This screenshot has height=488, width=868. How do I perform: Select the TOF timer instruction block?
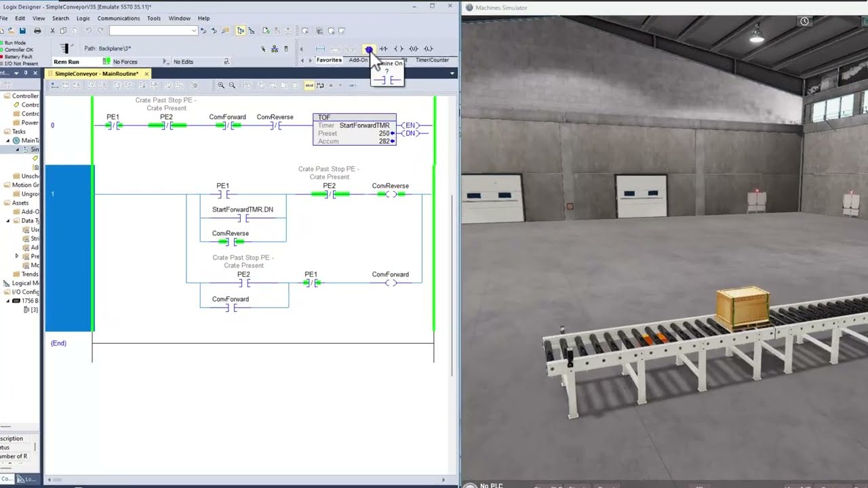click(x=355, y=129)
